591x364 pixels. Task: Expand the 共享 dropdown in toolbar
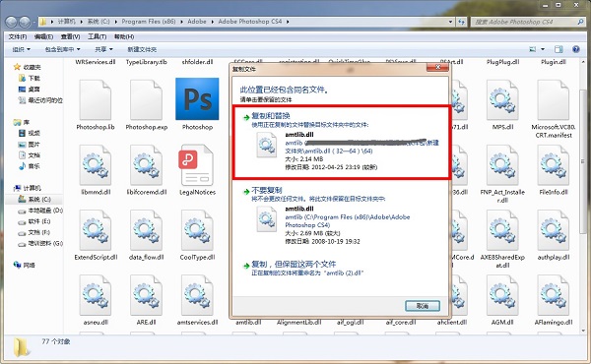click(x=103, y=49)
